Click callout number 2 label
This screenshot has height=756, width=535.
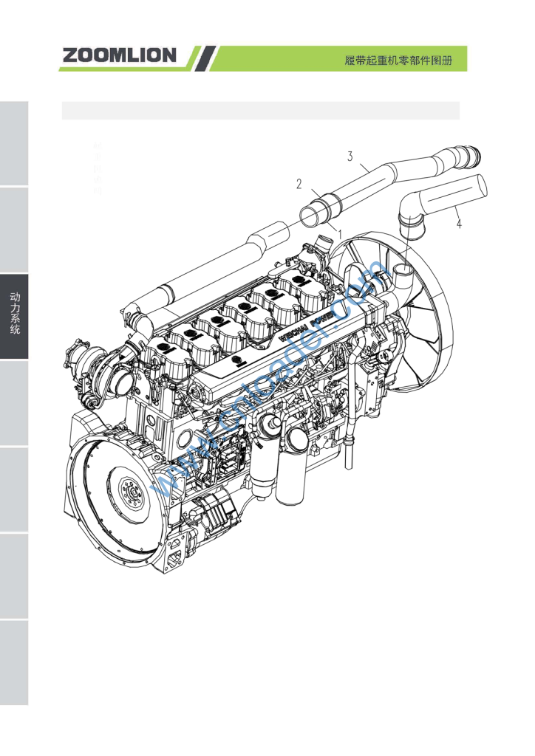299,184
